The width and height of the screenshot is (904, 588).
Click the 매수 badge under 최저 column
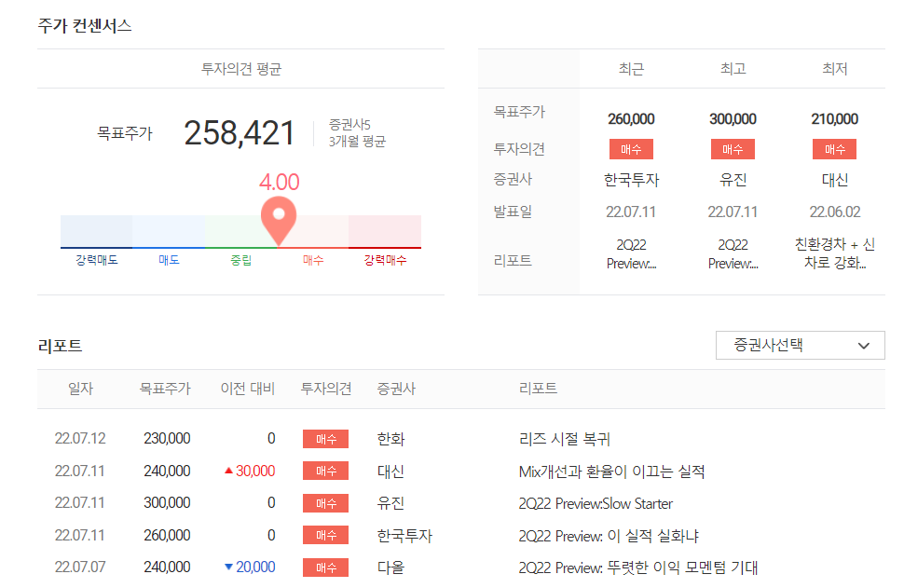(x=834, y=149)
